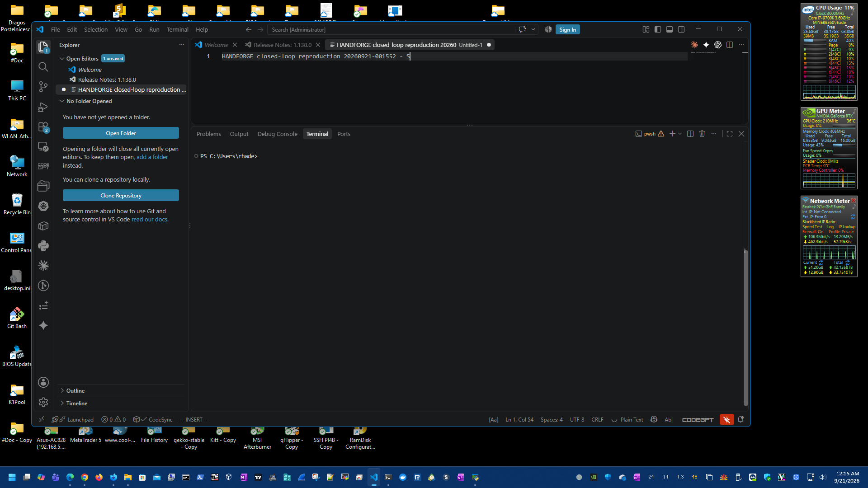Open the Search view in activity bar
Screen dimensions: 868x488
[43, 67]
